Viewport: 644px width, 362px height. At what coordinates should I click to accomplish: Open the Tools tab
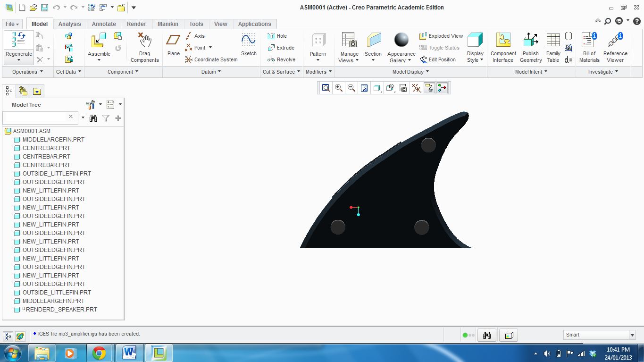tap(196, 24)
